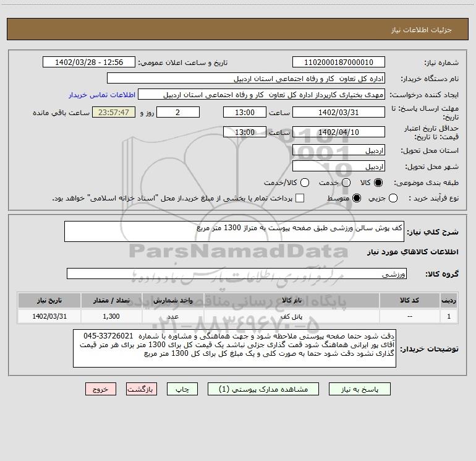
Task: Click the شماره نیاز field 1102000187000010
Action: tap(339, 62)
